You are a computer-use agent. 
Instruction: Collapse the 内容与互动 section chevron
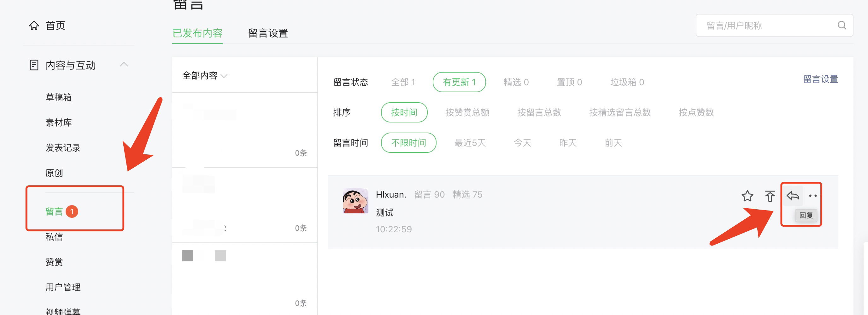pos(124,64)
